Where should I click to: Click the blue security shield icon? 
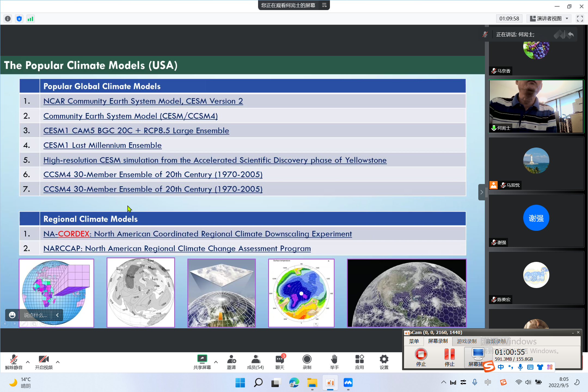(x=19, y=19)
